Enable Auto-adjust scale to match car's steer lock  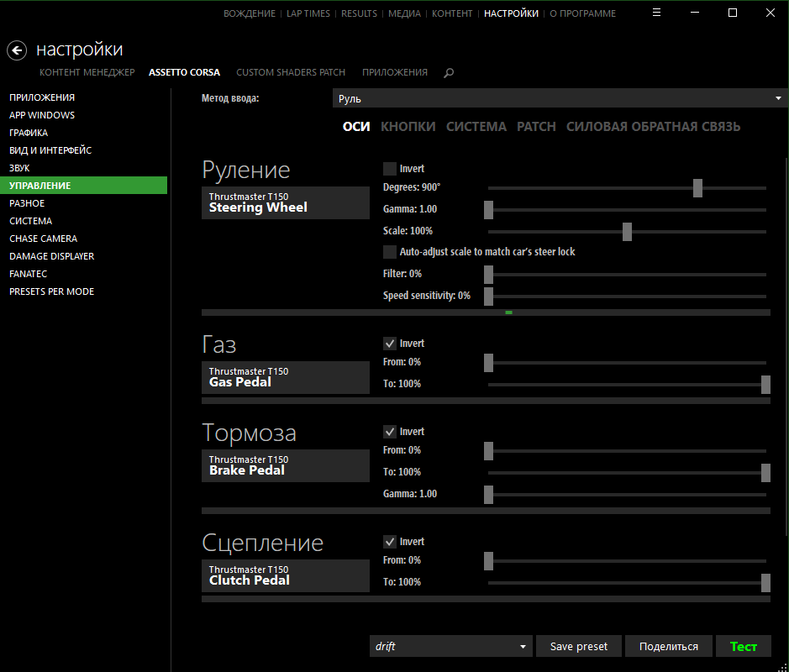(390, 251)
